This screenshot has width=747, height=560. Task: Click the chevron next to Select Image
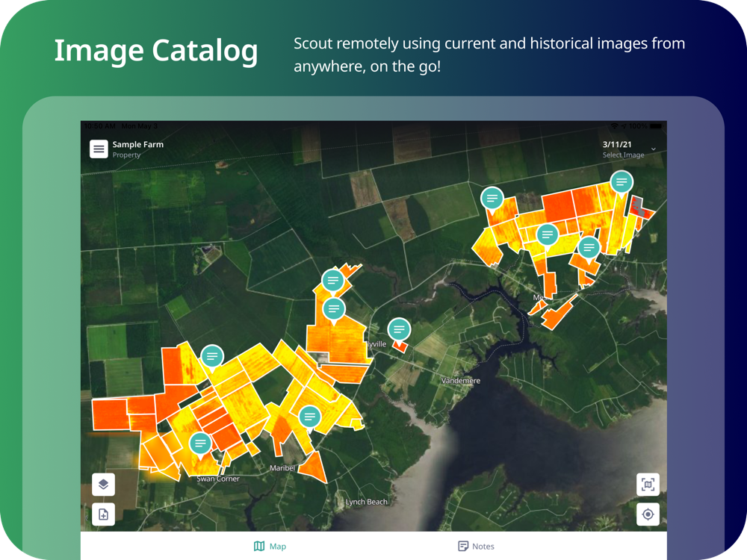click(654, 149)
